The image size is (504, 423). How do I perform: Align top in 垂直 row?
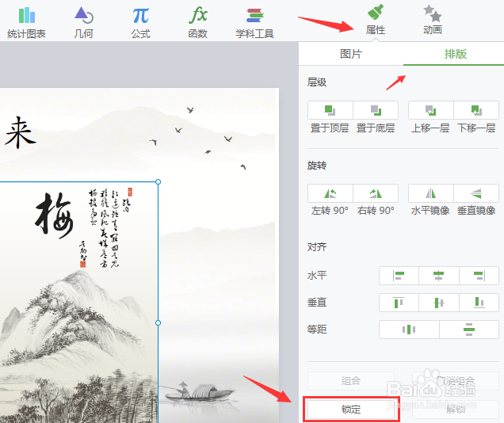pos(399,303)
